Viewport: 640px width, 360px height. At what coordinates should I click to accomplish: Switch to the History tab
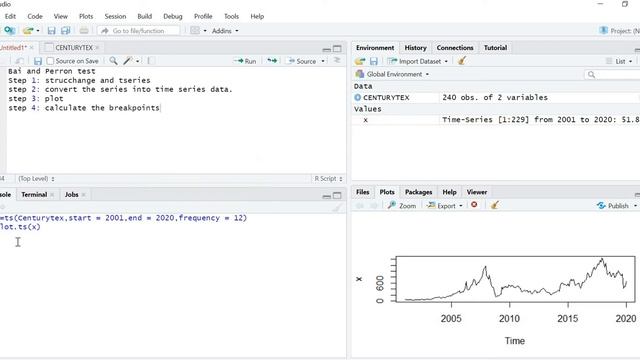[x=416, y=48]
